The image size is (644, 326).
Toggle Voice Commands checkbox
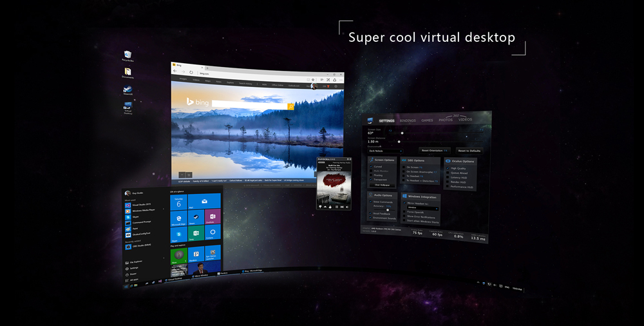pos(370,202)
